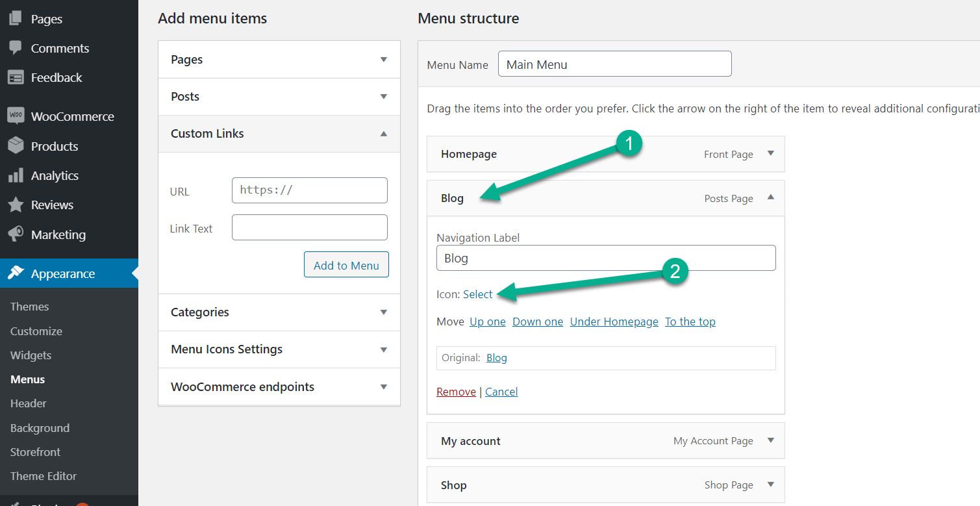Open the Themes submenu item
This screenshot has height=506, width=980.
click(30, 307)
